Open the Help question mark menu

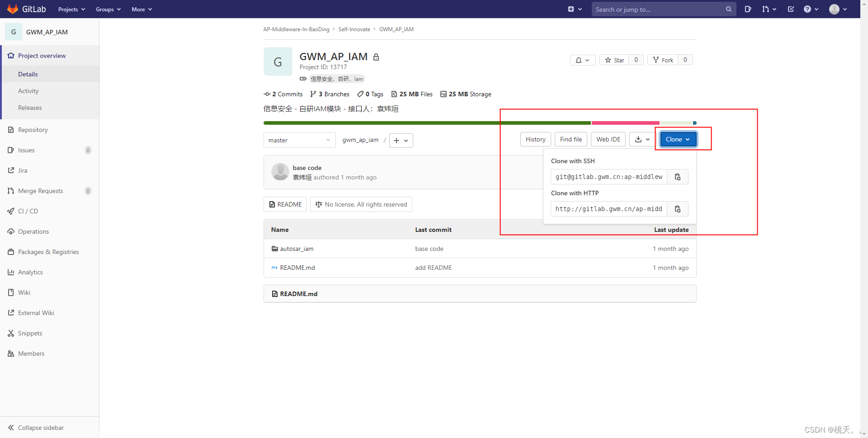coord(811,9)
